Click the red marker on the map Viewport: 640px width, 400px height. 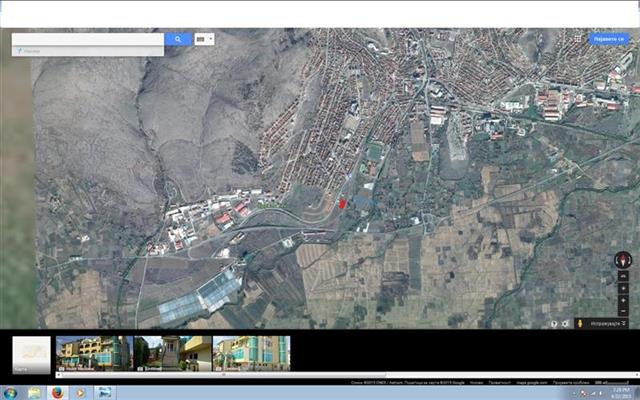click(342, 203)
